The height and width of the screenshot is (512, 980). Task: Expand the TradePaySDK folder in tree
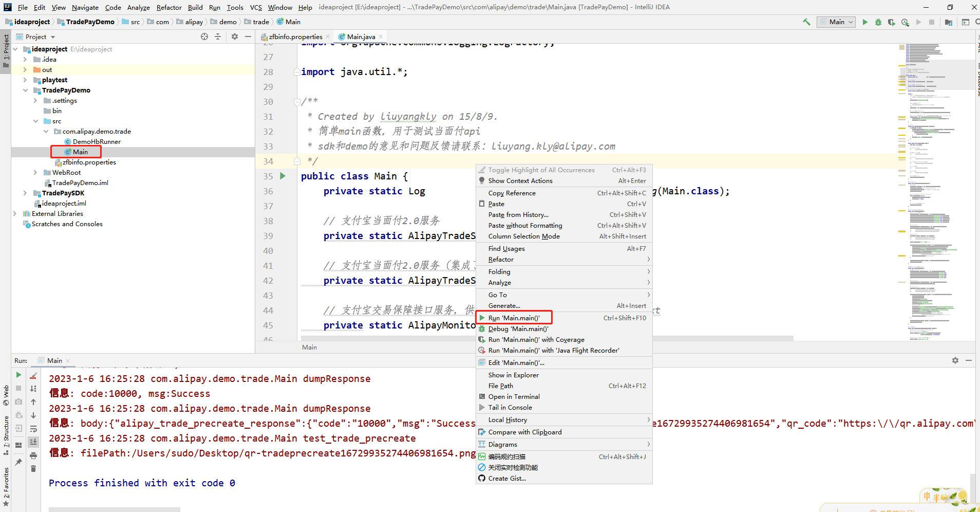point(25,193)
